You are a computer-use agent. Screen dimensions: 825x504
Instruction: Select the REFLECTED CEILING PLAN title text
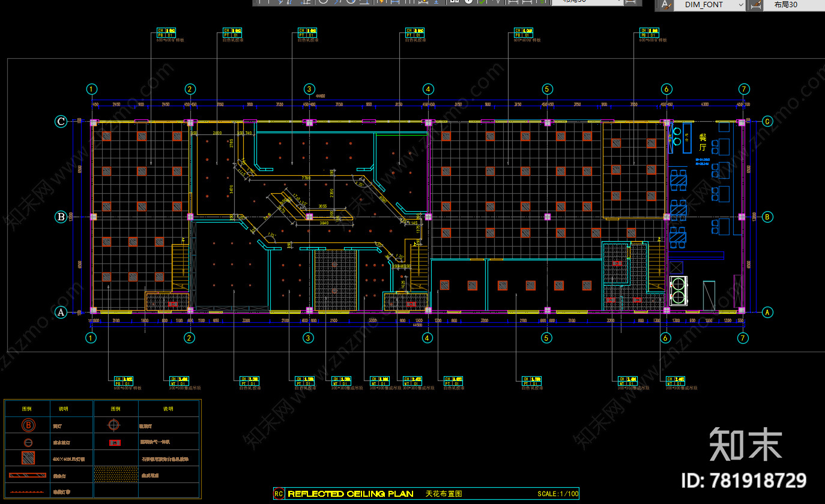(x=351, y=494)
